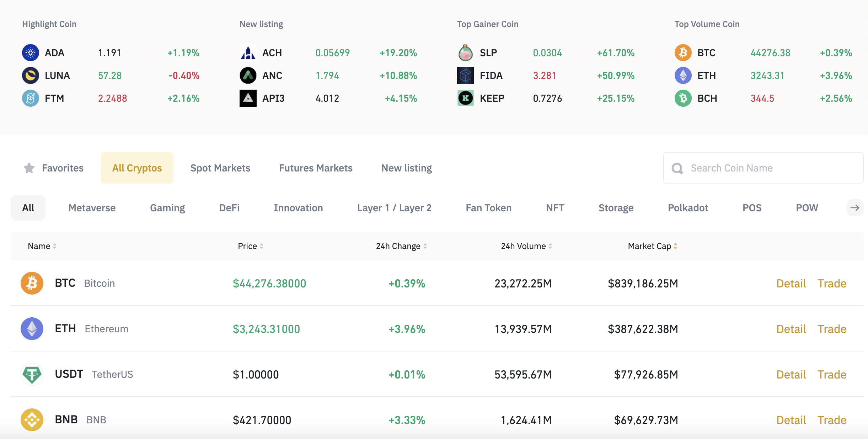Sort the table by 24h Volume
The image size is (868, 439).
[526, 246]
